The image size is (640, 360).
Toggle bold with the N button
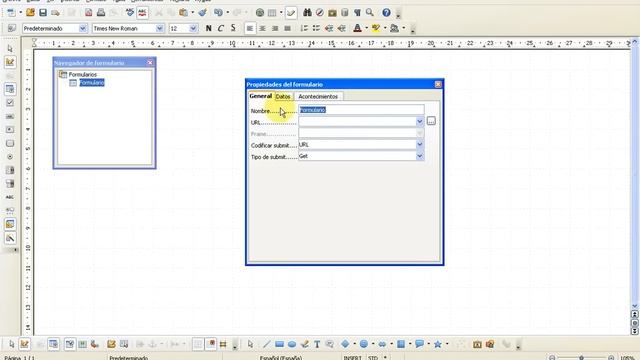pyautogui.click(x=209, y=28)
